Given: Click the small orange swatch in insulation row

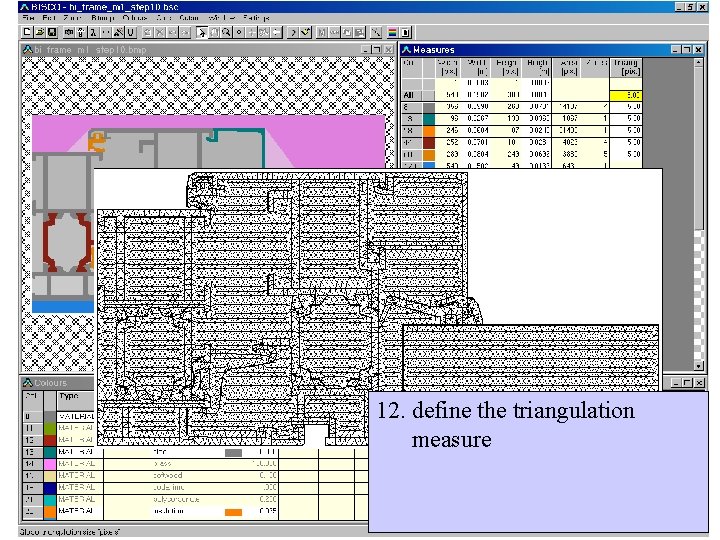Looking at the screenshot, I should point(233,512).
